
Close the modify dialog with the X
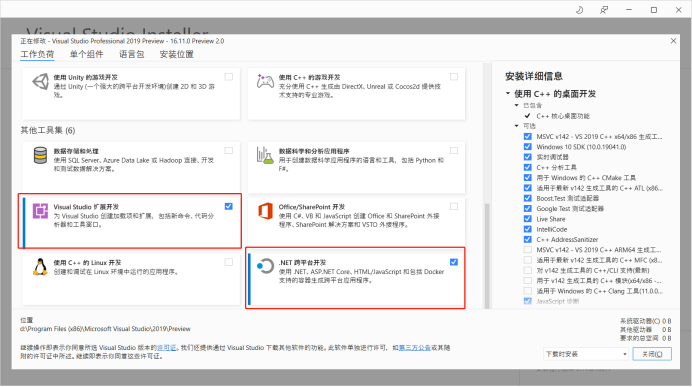(673, 41)
